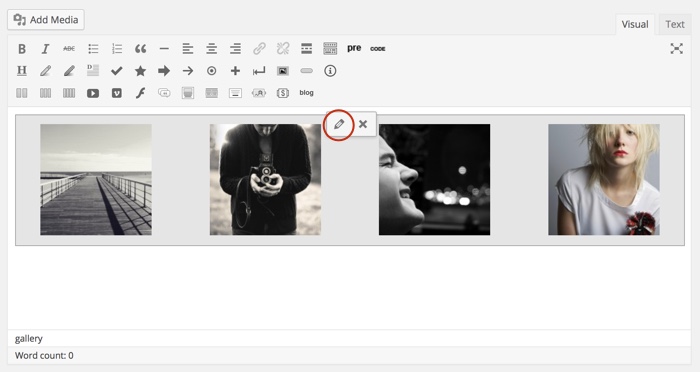Insert a button with pill icon
Image resolution: width=700 pixels, height=372 pixels.
(306, 71)
